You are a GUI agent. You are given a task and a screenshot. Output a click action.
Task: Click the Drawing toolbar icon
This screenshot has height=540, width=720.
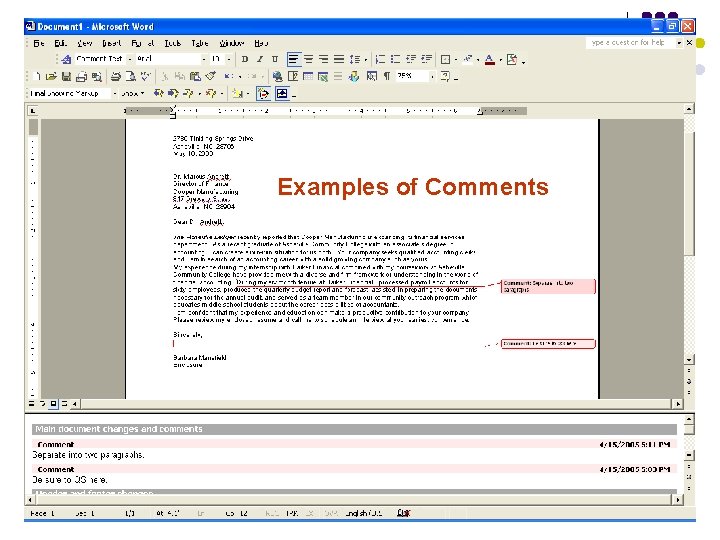tap(354, 77)
